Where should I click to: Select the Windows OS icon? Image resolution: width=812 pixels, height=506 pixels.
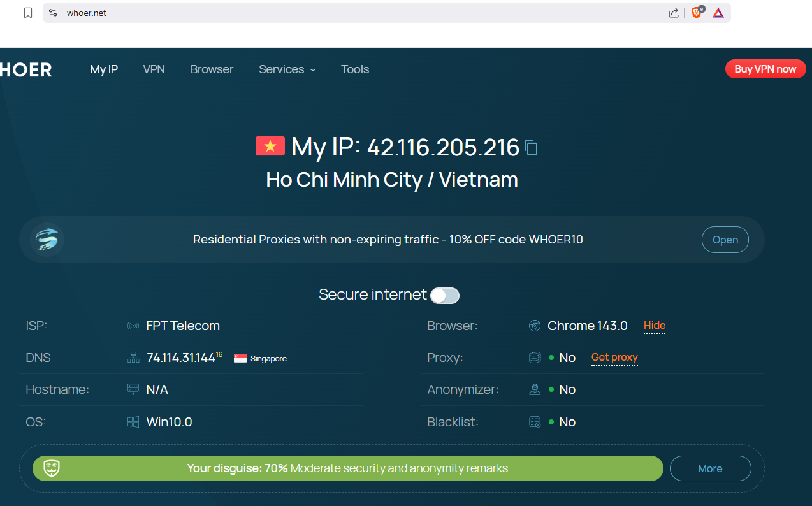[133, 421]
